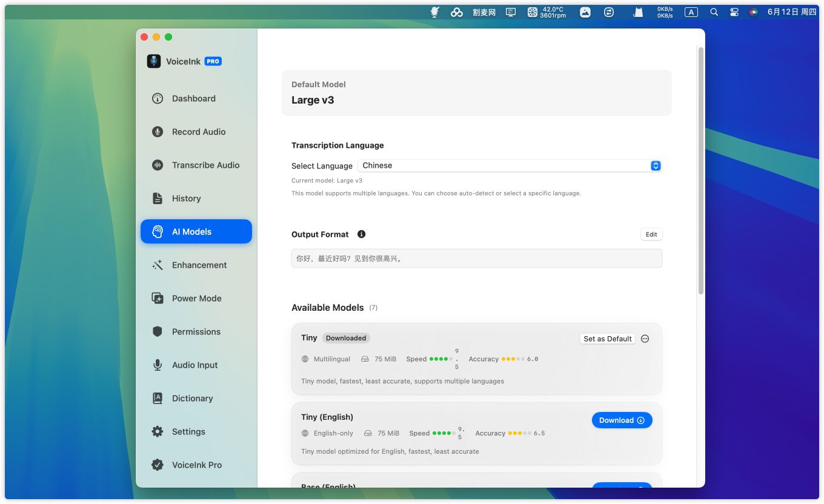Click the Dashboard gauge icon in sidebar

pos(158,99)
